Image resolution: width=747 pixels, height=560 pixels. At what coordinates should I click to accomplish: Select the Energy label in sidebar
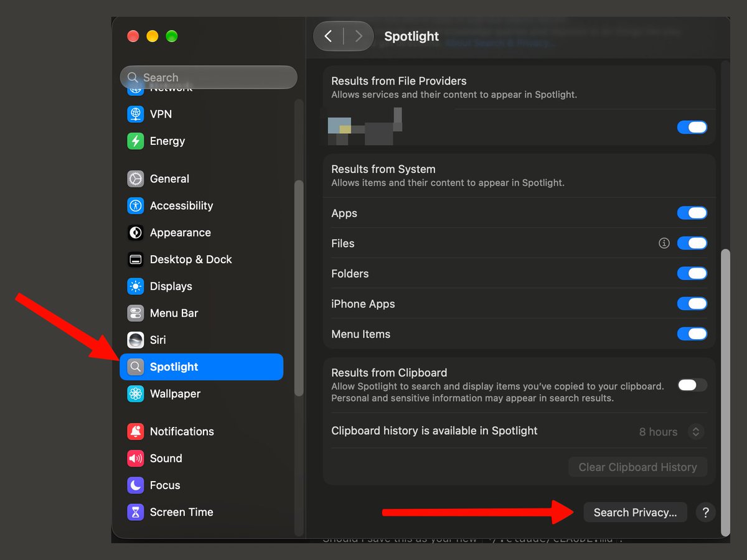167,141
